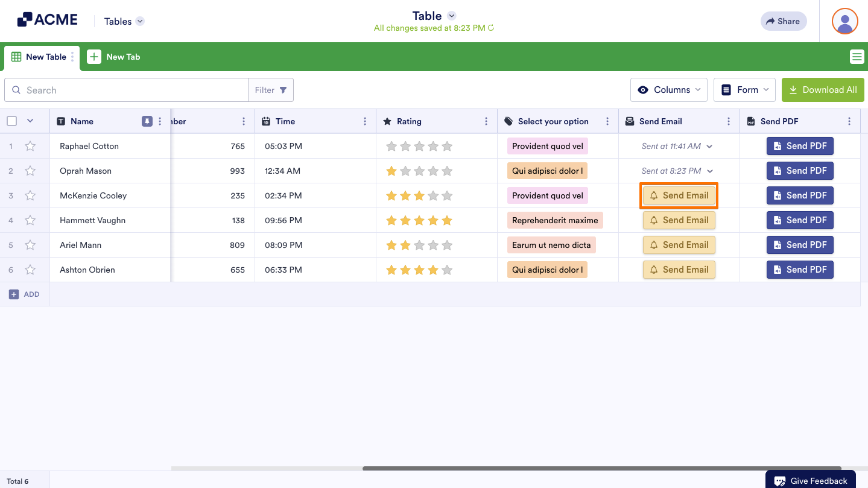Open New Table tab options dots
Viewport: 868px width, 488px height.
coord(72,57)
